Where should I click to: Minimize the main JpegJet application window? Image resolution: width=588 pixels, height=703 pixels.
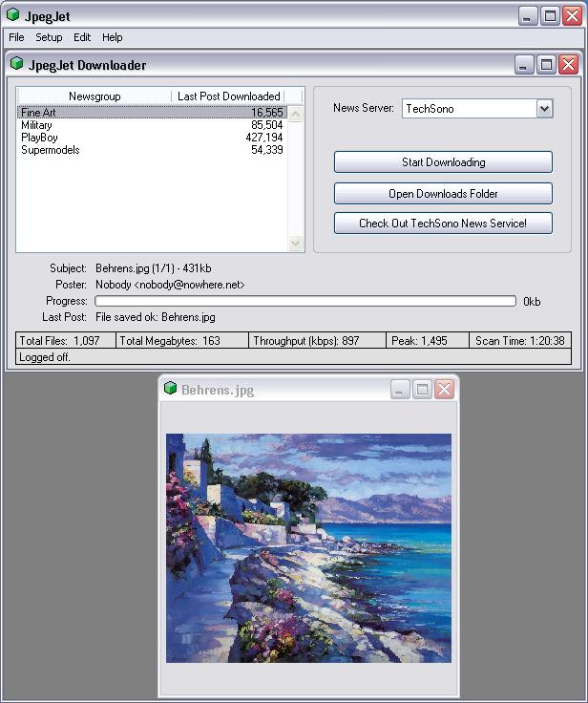[x=528, y=15]
